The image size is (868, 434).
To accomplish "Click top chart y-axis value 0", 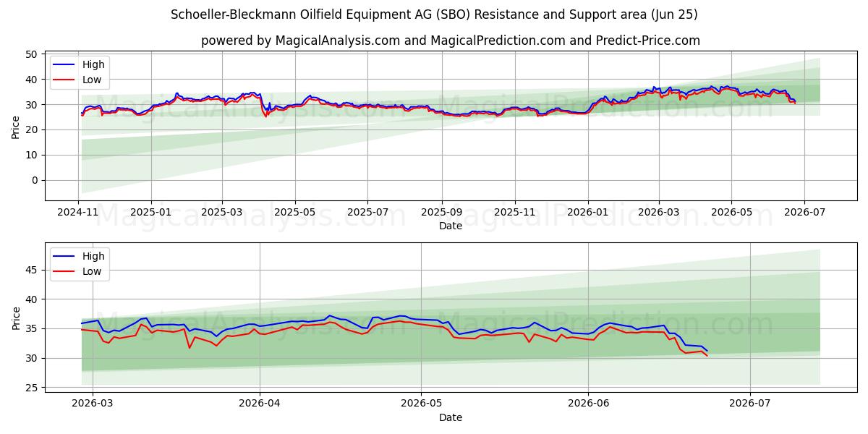I will click(x=36, y=180).
